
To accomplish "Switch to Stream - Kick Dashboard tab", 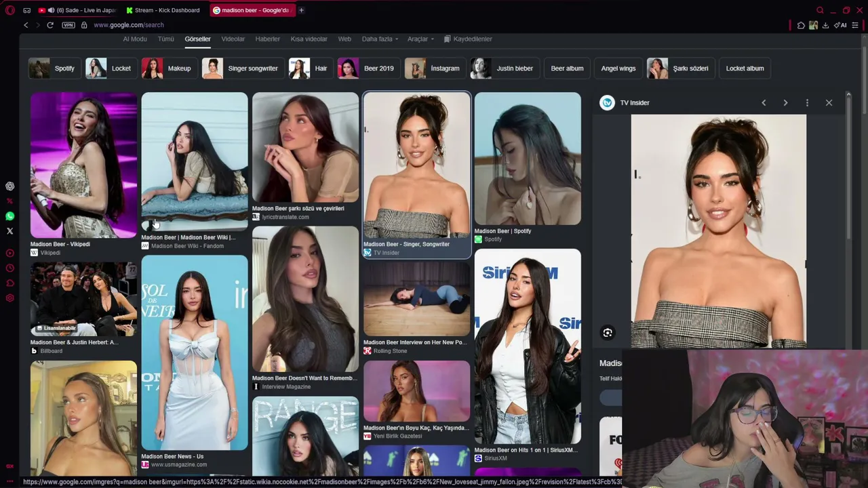I will click(x=165, y=10).
